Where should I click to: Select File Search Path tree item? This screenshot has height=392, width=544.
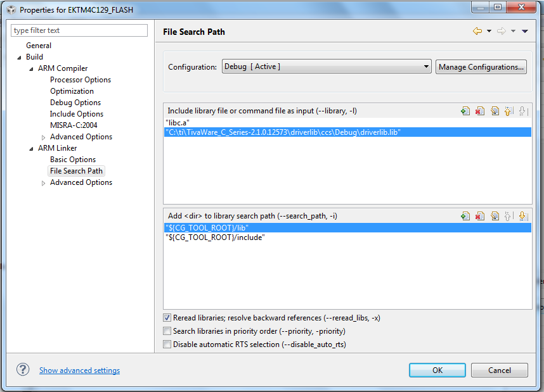(76, 171)
